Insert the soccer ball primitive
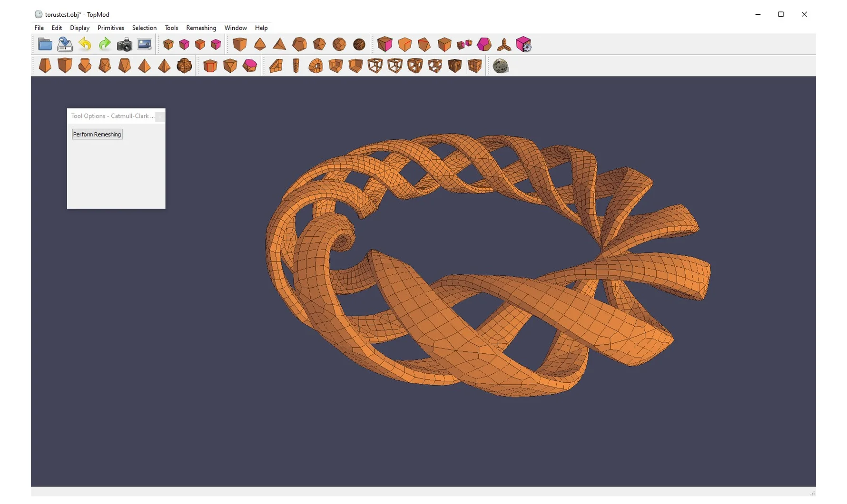Viewport: 847px width, 504px height. click(339, 45)
